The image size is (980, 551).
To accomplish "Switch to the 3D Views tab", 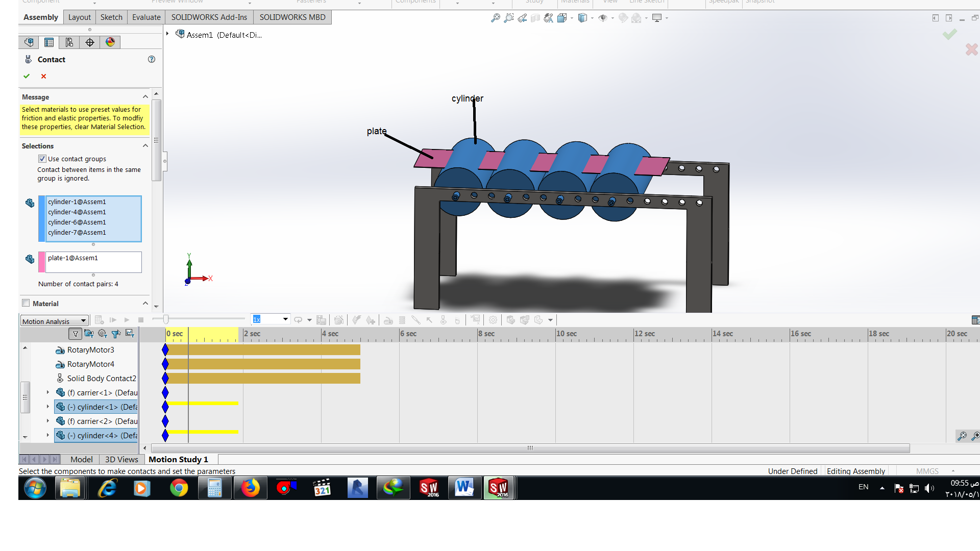I will [x=121, y=459].
